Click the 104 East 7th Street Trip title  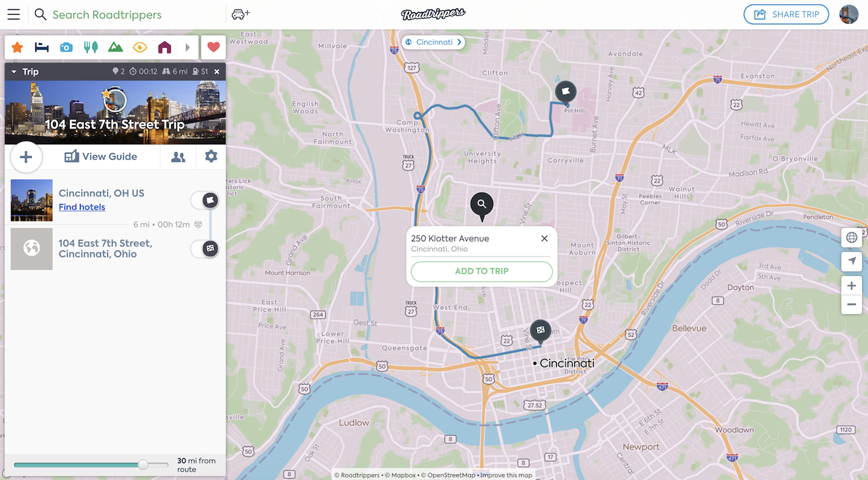[115, 125]
